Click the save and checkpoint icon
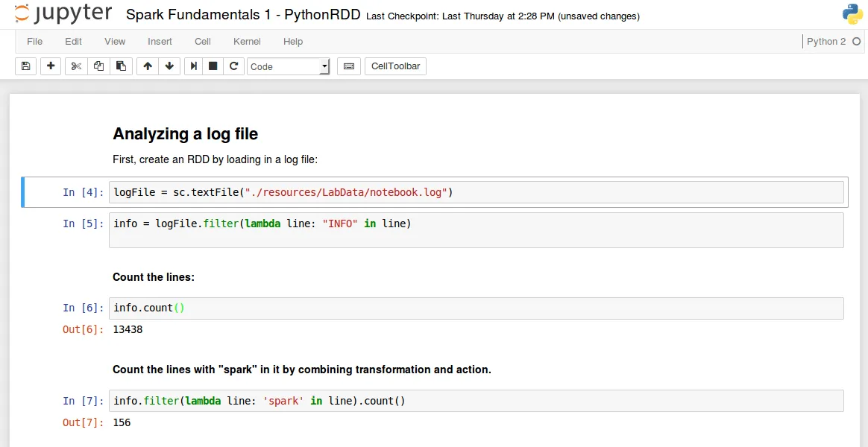 [26, 66]
